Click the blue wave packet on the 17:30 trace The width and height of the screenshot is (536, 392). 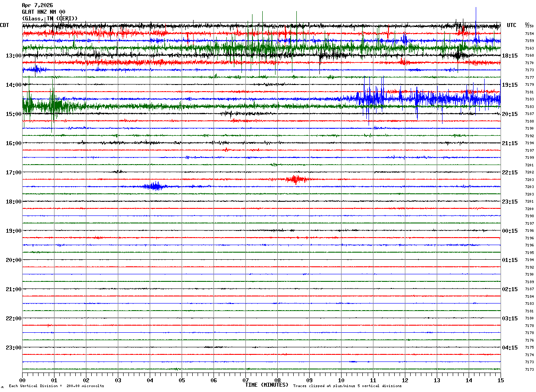point(155,186)
